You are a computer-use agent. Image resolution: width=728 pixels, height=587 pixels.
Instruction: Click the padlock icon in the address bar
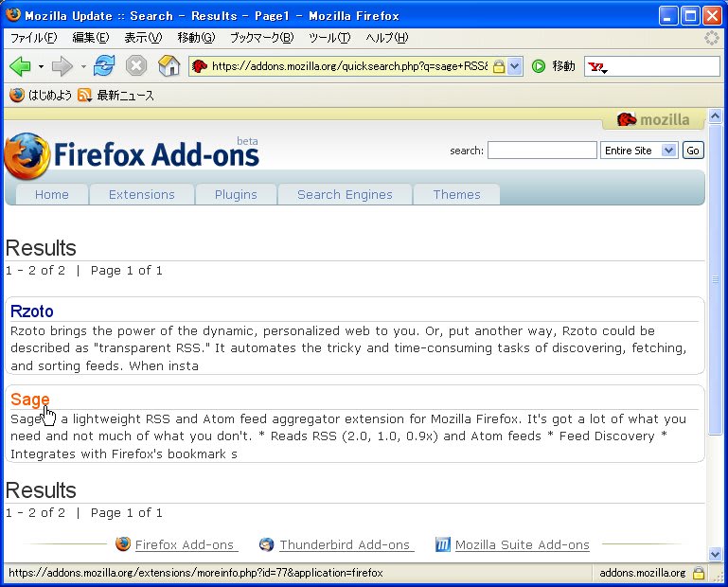pyautogui.click(x=499, y=66)
